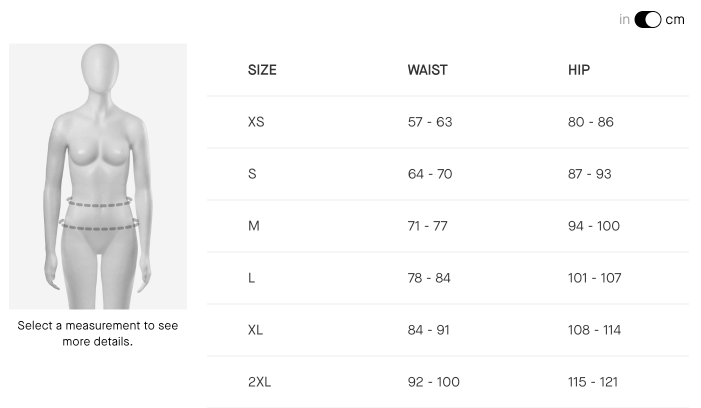
Task: Select the 'in' unit label
Action: tap(624, 20)
